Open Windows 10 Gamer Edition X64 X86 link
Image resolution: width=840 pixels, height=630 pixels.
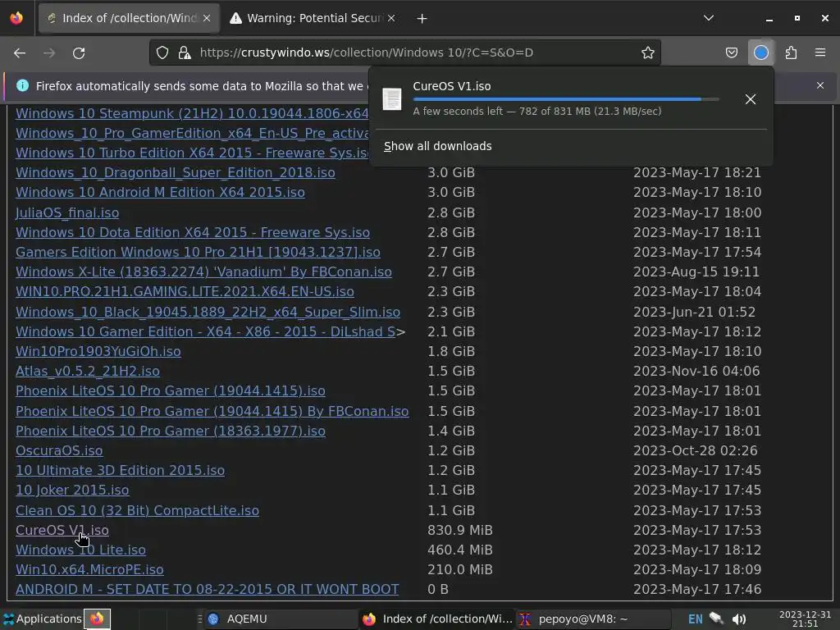click(x=206, y=331)
